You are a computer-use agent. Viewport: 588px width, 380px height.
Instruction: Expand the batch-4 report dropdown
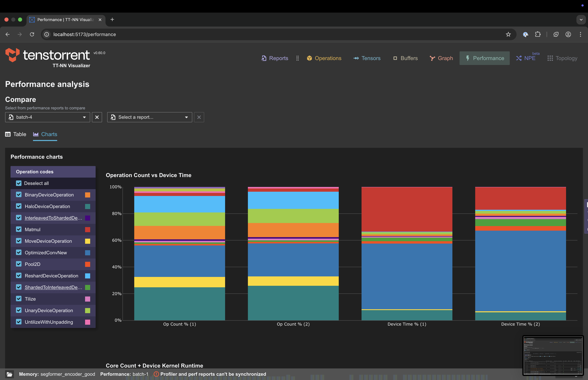coord(84,117)
